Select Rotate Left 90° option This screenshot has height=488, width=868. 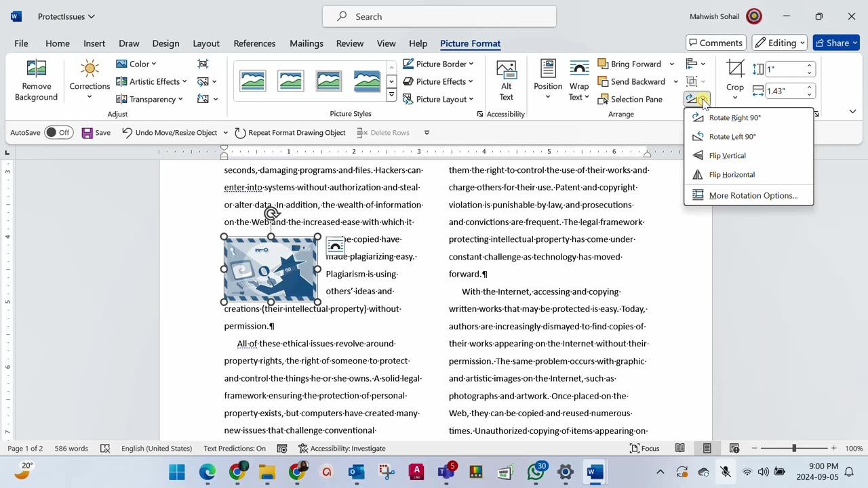(749, 136)
